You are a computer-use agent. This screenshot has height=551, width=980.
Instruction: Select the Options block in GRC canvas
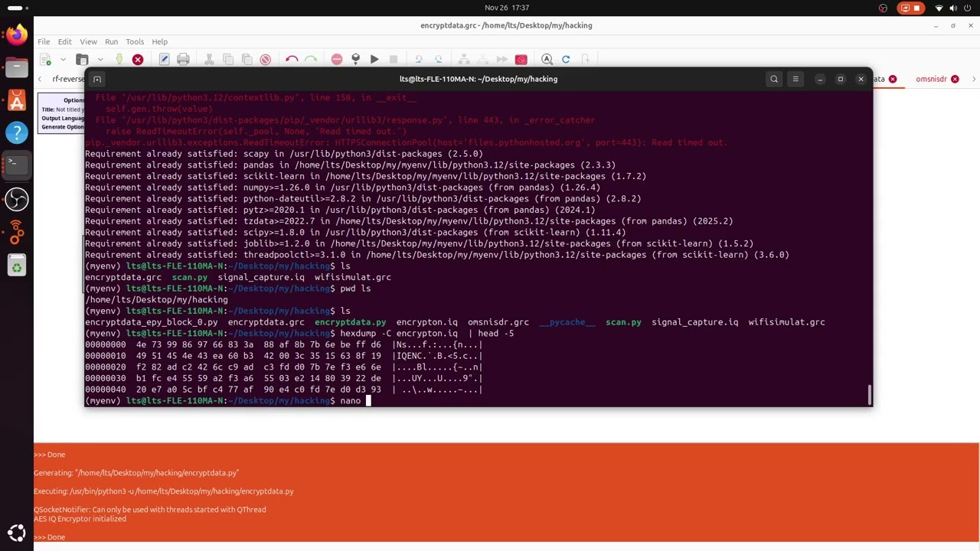(61, 113)
